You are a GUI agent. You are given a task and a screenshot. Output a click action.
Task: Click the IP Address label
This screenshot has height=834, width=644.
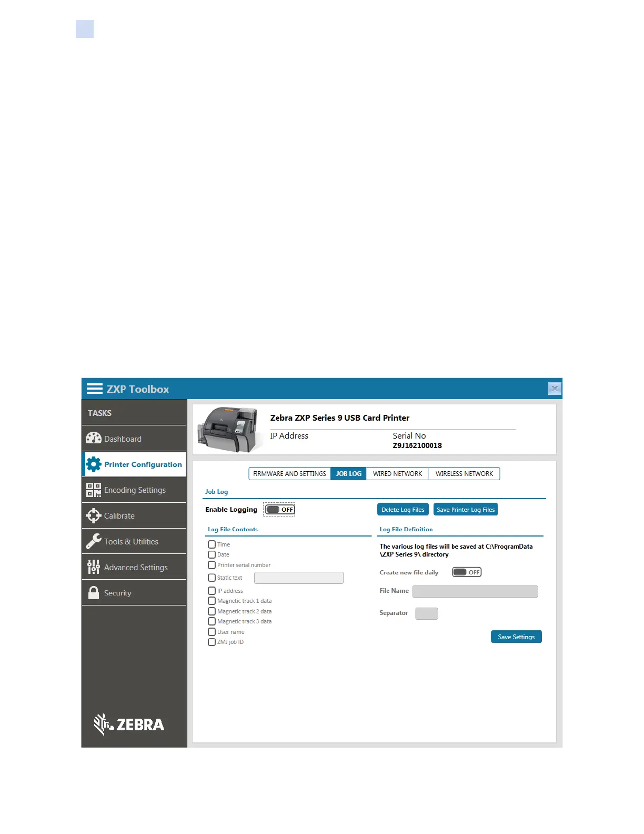point(289,436)
